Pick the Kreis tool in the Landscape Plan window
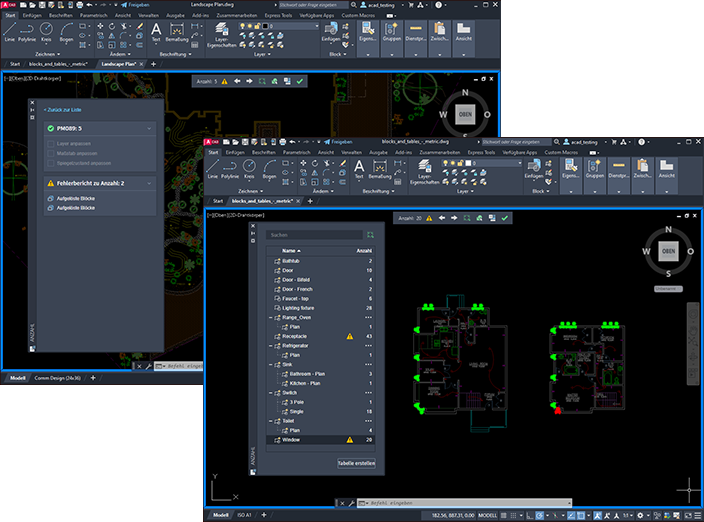The height and width of the screenshot is (522, 704). 46,32
